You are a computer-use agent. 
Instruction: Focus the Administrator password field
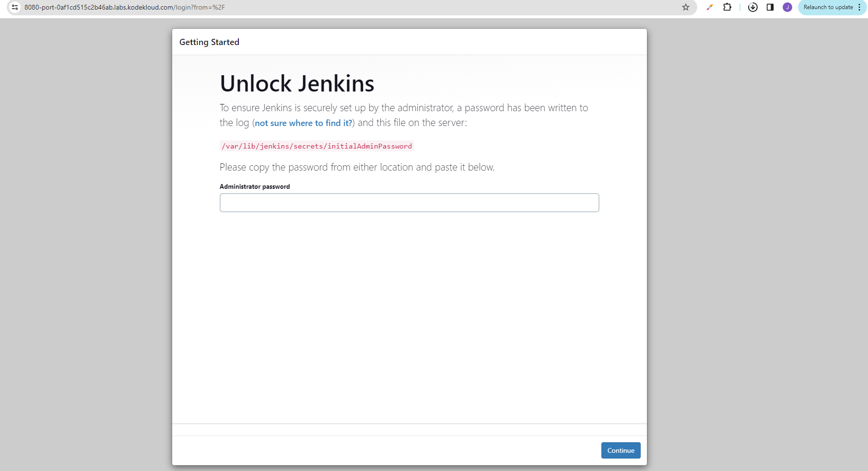410,203
